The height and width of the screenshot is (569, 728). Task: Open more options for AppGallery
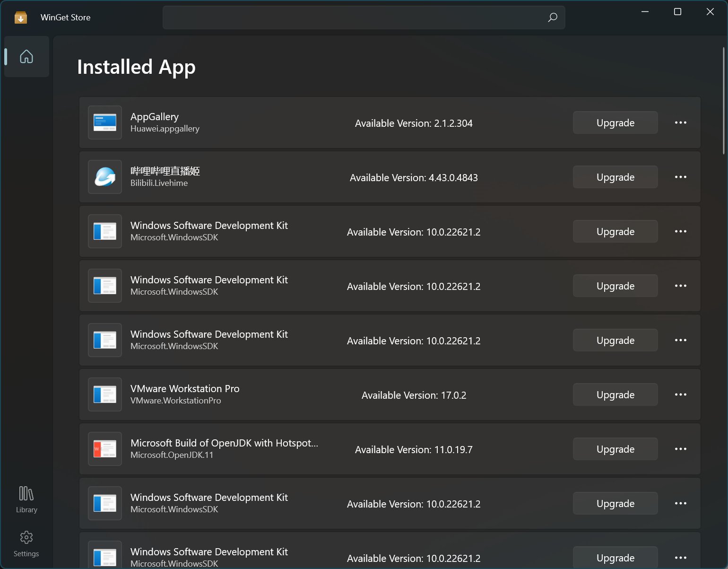(680, 123)
